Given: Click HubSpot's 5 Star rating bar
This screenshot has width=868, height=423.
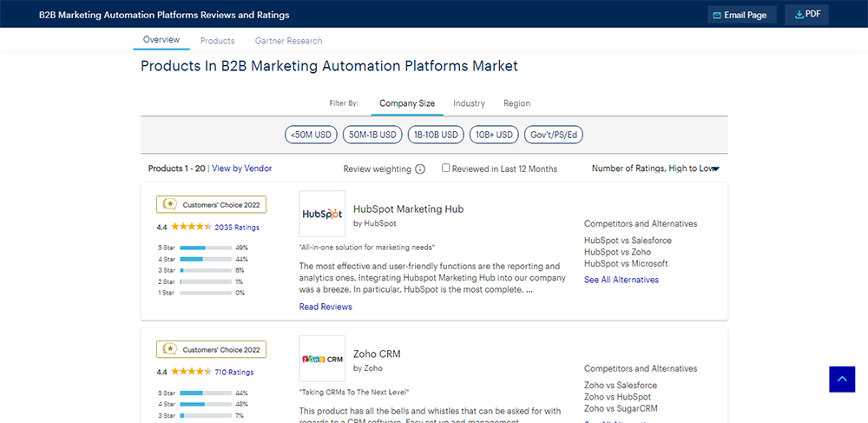Looking at the screenshot, I should (206, 248).
